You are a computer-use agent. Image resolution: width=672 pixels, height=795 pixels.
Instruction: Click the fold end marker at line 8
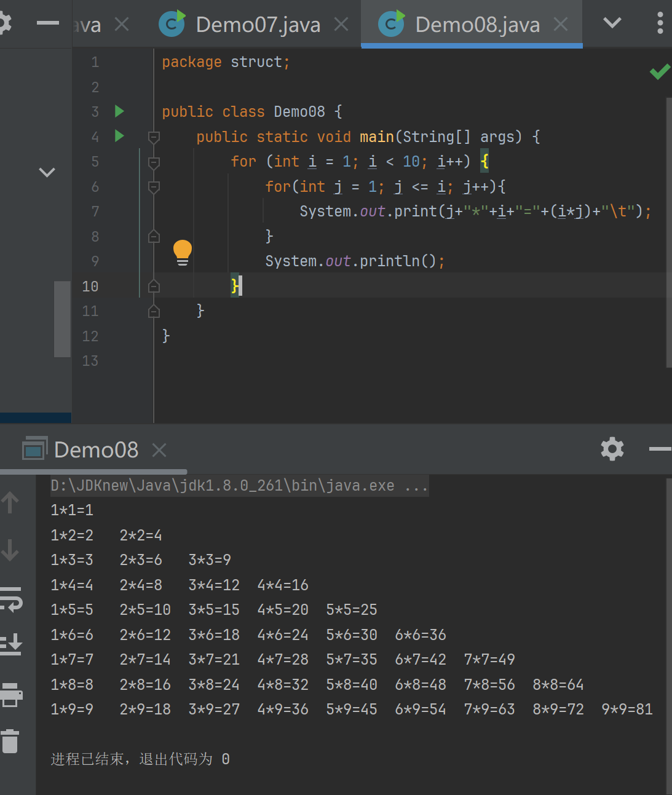tap(154, 236)
